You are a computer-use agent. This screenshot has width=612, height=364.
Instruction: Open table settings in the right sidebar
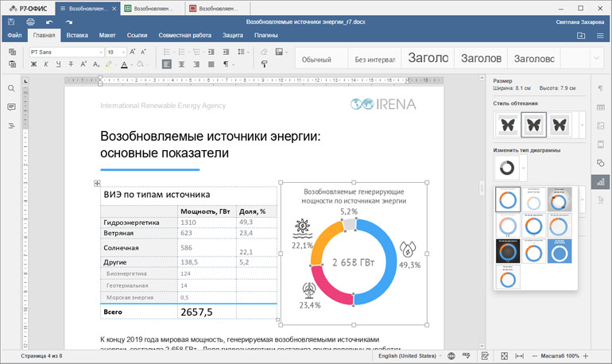pyautogui.click(x=600, y=106)
